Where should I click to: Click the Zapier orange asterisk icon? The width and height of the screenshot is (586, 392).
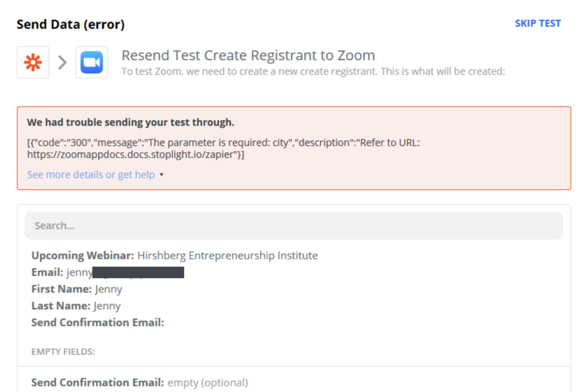[33, 62]
